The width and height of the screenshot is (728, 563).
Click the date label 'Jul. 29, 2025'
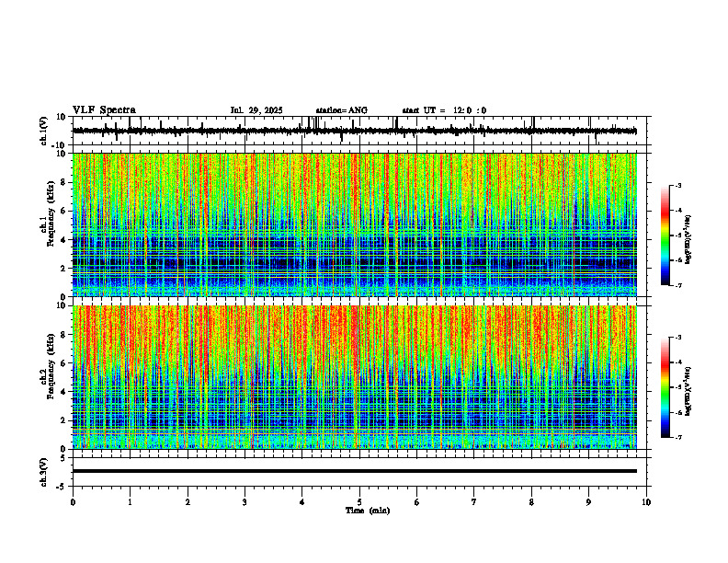pos(256,110)
